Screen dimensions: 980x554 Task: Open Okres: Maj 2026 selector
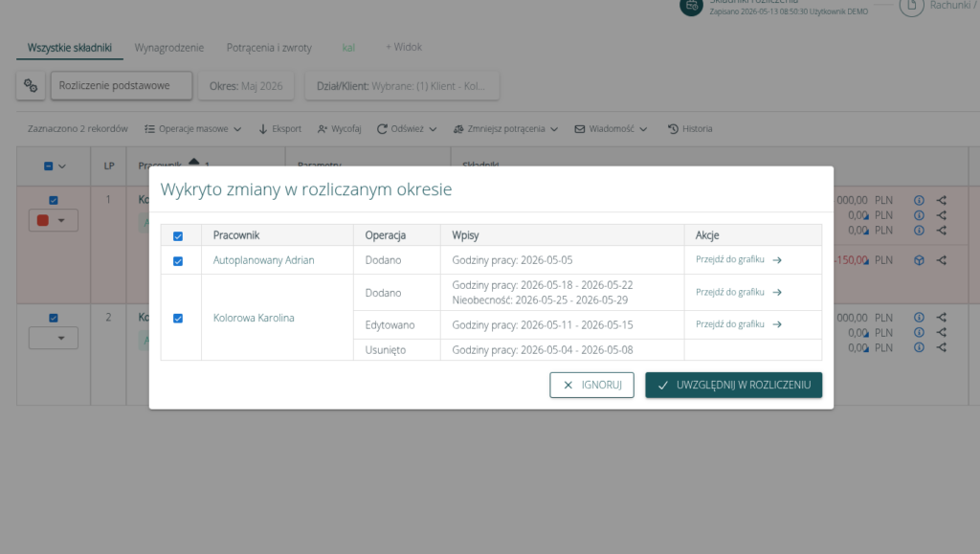pos(246,86)
